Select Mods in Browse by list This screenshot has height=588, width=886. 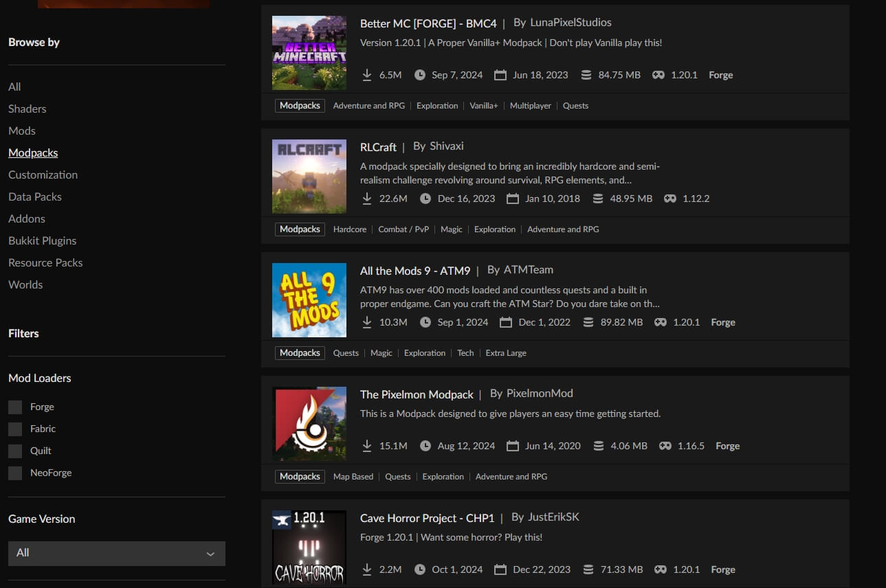click(22, 131)
